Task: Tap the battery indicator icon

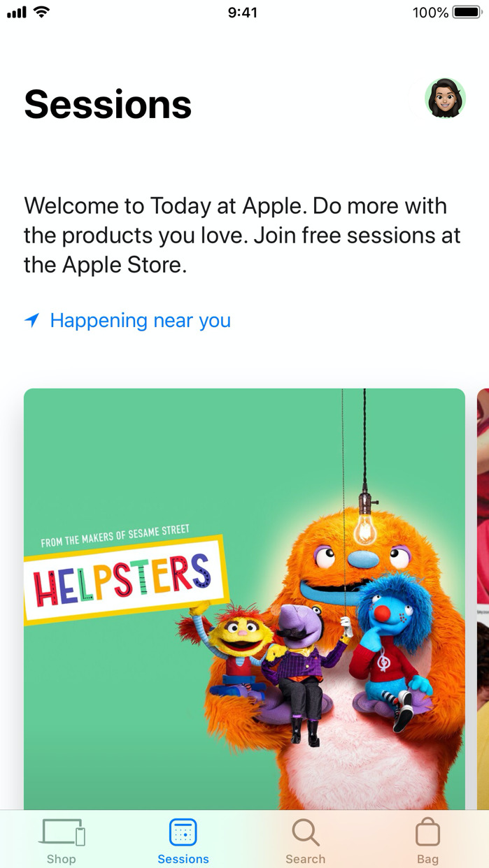Action: (467, 12)
